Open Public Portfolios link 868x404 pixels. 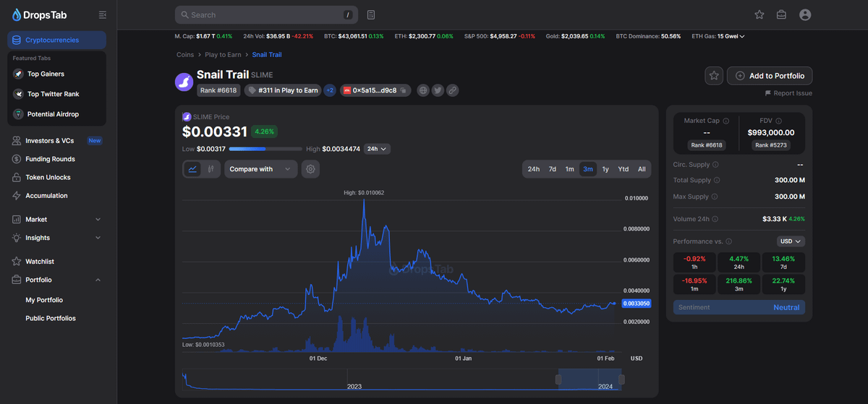pos(51,319)
